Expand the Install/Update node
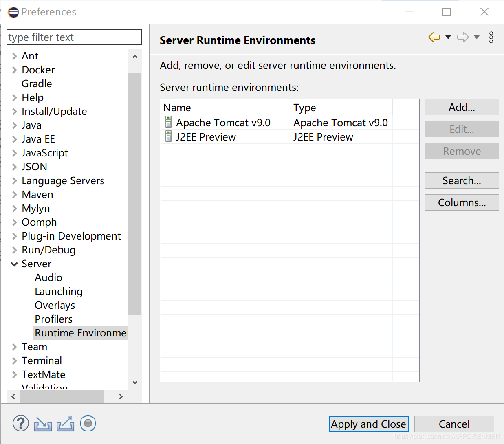 tap(14, 111)
